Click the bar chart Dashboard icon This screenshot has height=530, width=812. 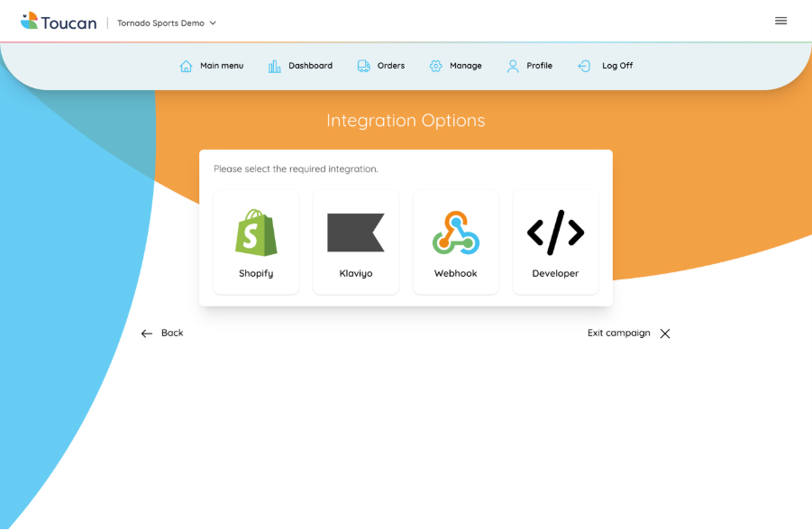(274, 66)
